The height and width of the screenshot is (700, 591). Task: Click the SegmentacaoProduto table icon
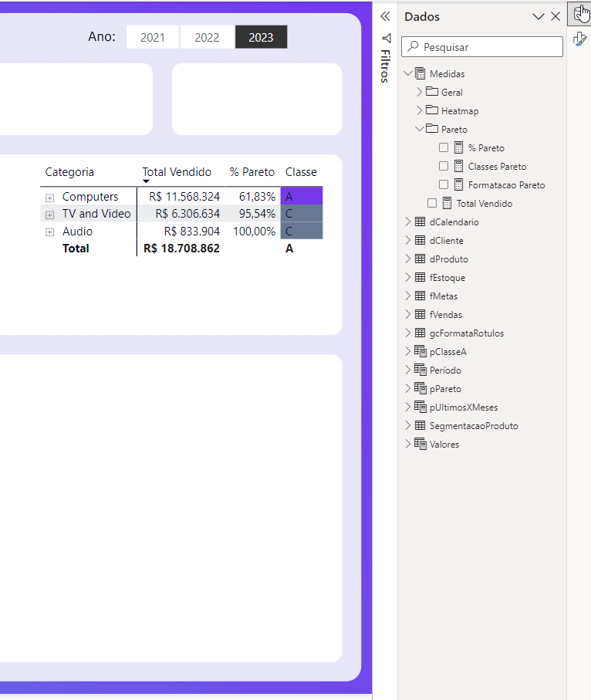[420, 425]
